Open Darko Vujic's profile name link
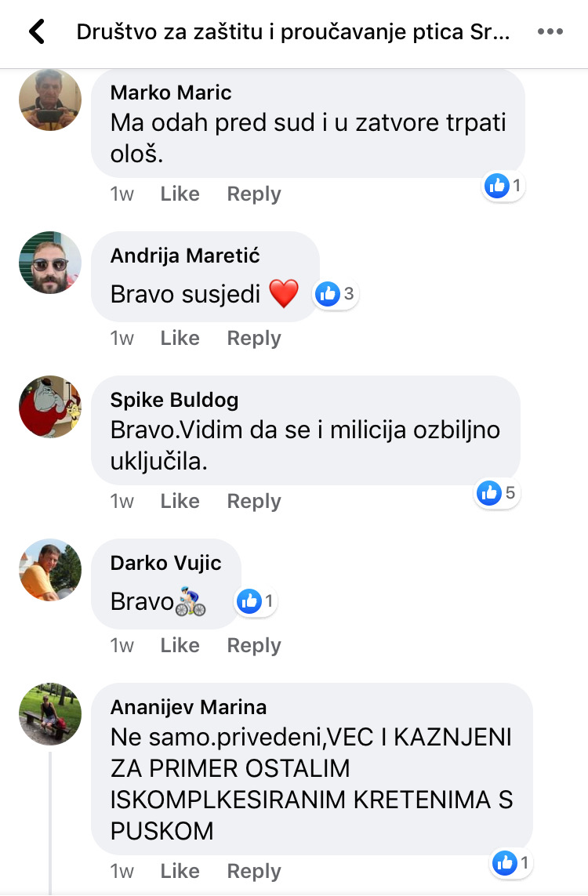This screenshot has height=896, width=588. click(165, 563)
